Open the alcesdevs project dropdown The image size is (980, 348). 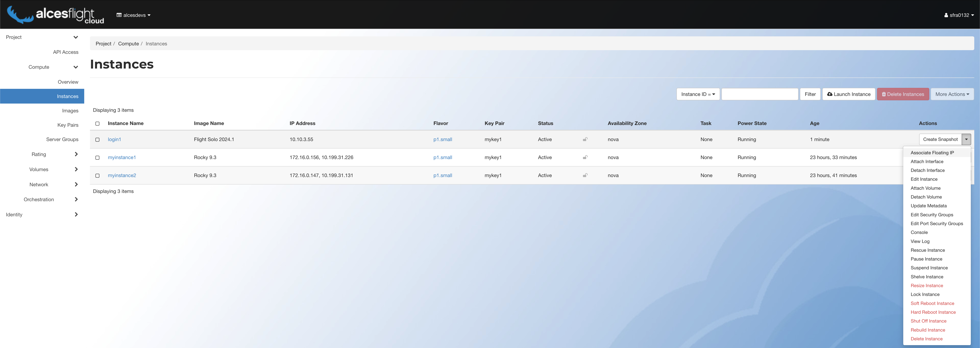tap(134, 15)
